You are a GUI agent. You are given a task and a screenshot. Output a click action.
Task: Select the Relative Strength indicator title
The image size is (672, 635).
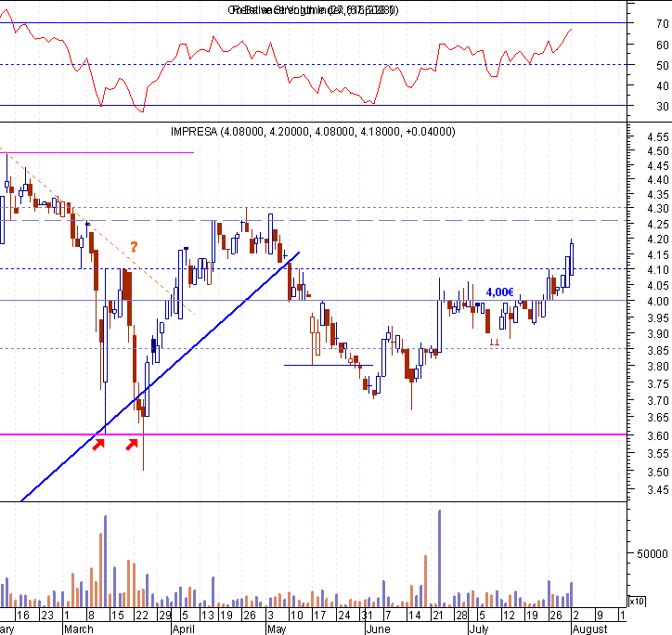[313, 10]
